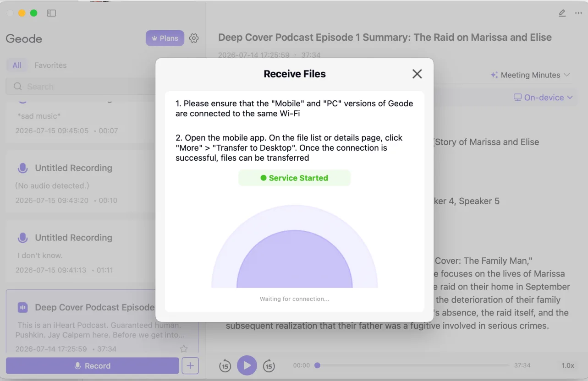
Task: Click the plus add file button
Action: [x=190, y=365]
